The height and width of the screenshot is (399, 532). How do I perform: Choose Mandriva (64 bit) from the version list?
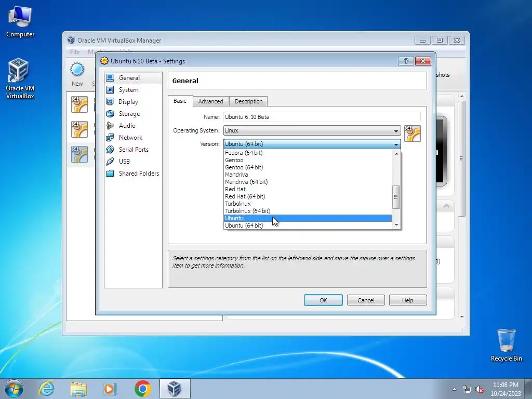[x=308, y=182]
